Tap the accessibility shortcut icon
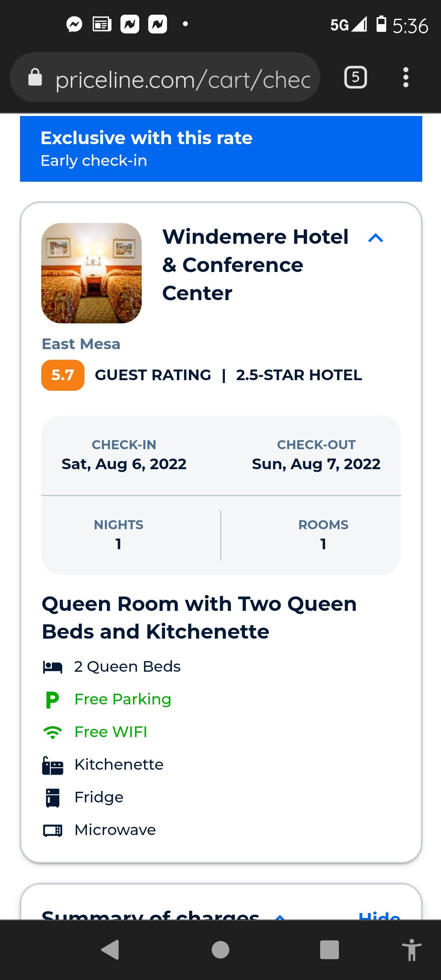This screenshot has height=980, width=441. (412, 950)
